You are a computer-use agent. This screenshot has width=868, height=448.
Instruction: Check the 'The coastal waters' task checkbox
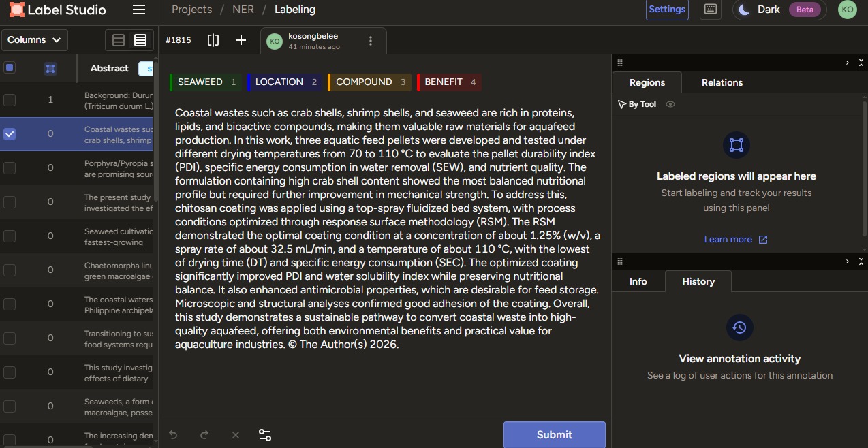point(10,304)
